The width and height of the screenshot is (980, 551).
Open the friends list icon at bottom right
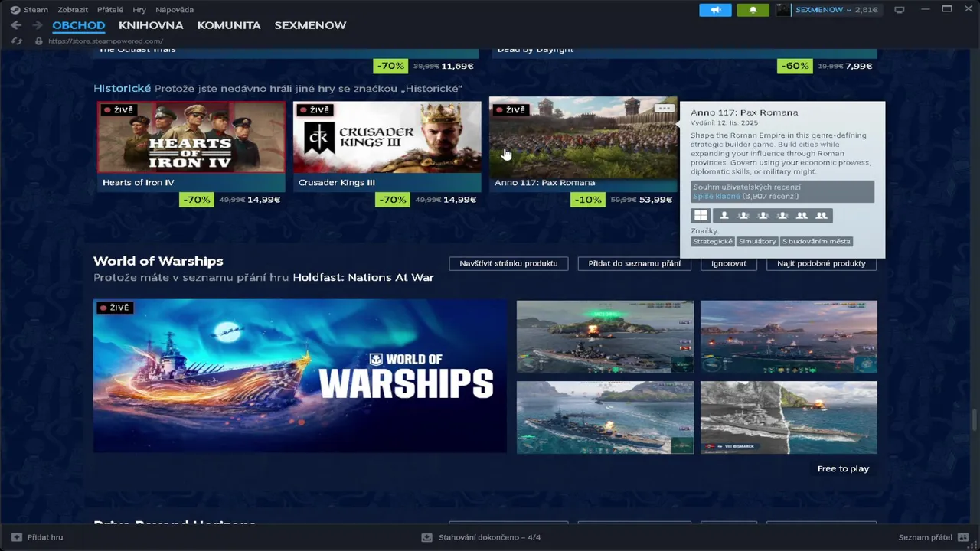[963, 537]
